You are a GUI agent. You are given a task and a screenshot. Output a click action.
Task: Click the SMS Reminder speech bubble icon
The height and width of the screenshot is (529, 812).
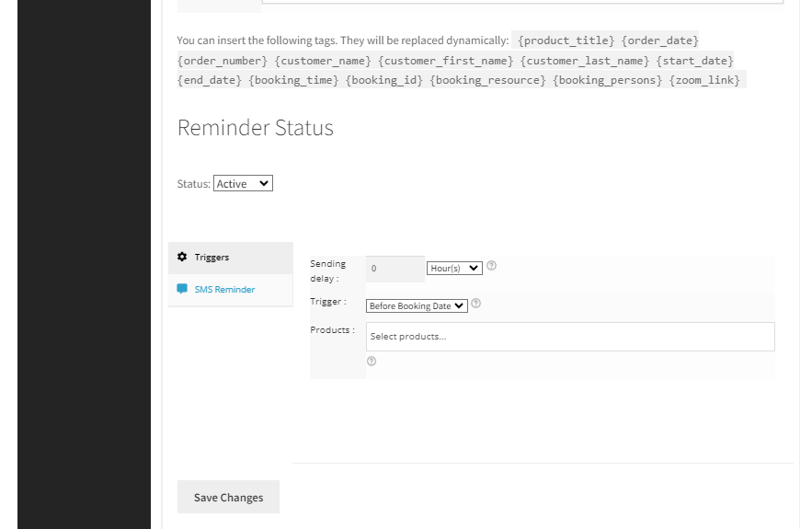click(x=182, y=289)
